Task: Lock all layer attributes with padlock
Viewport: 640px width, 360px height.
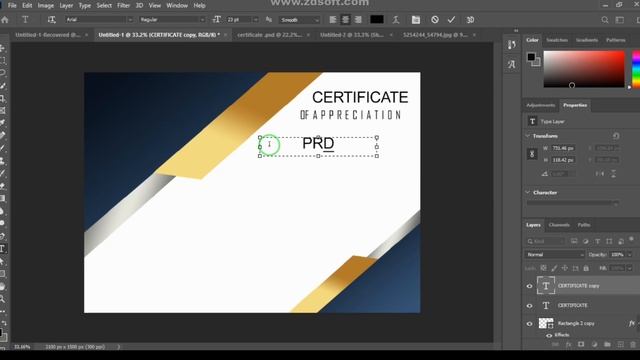Action: (586, 268)
